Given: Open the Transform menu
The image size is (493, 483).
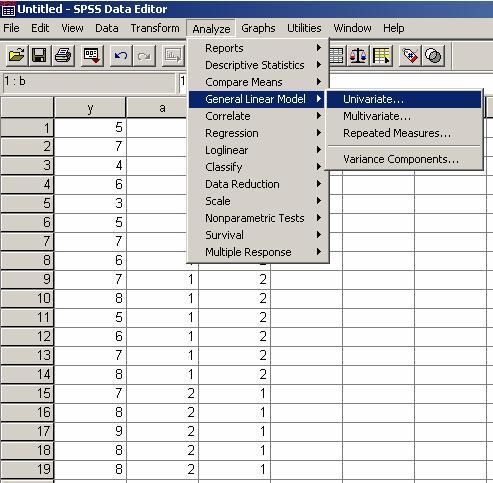Looking at the screenshot, I should (155, 28).
